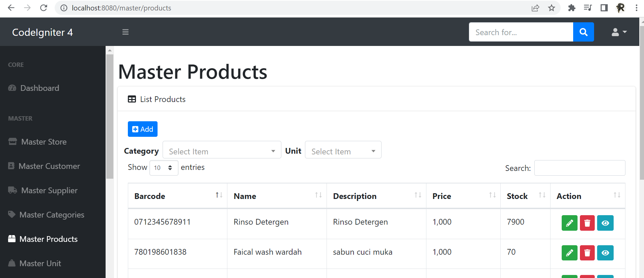Open the browser profile avatar
Screen dimensions: 644x278
point(620,8)
